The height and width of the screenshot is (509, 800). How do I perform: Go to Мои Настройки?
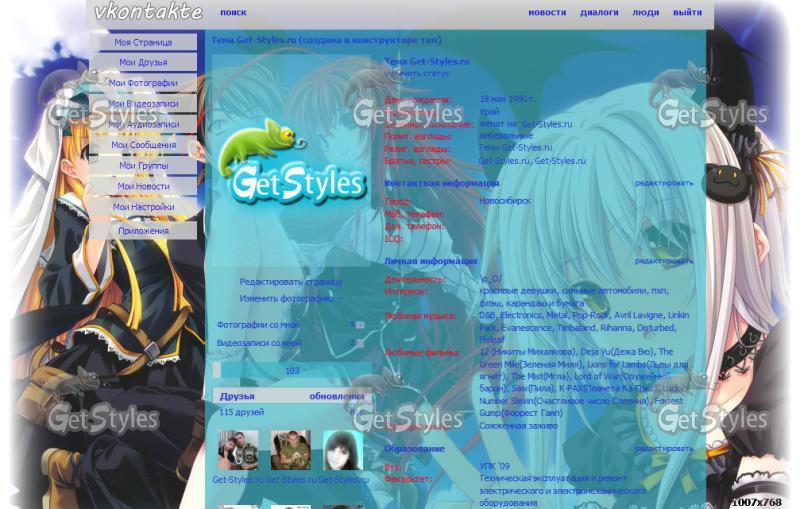[143, 207]
